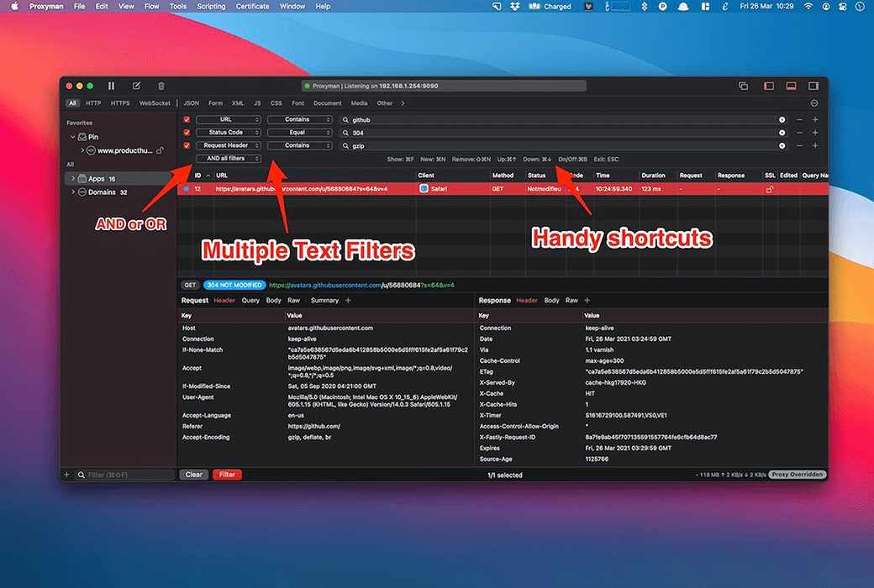Click the plus icon at sidebar bottom
874x588 pixels.
[x=67, y=475]
